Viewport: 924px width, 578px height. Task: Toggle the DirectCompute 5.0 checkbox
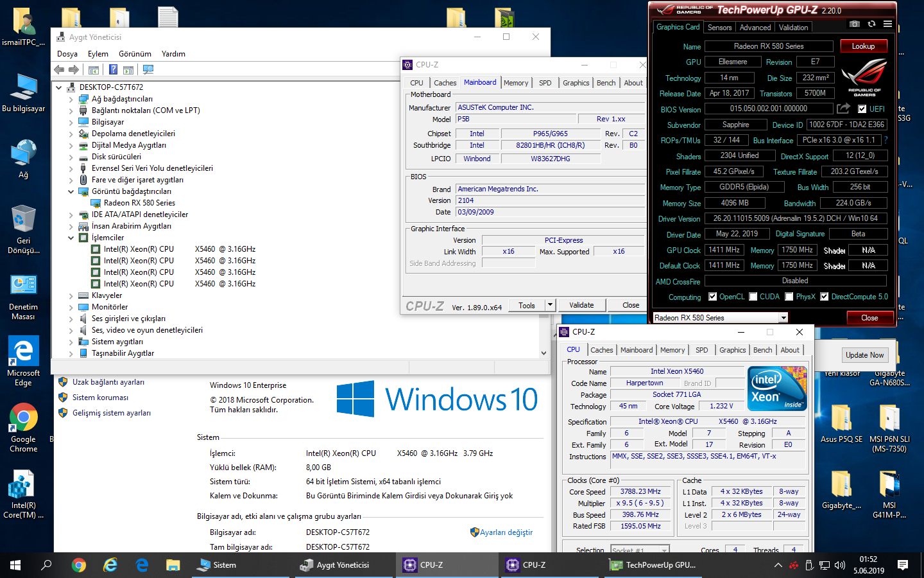click(825, 297)
